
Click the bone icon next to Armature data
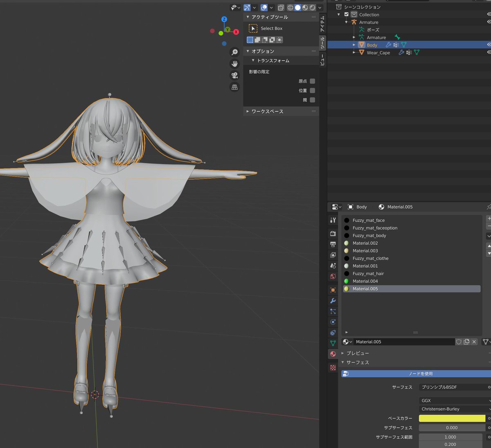point(397,37)
